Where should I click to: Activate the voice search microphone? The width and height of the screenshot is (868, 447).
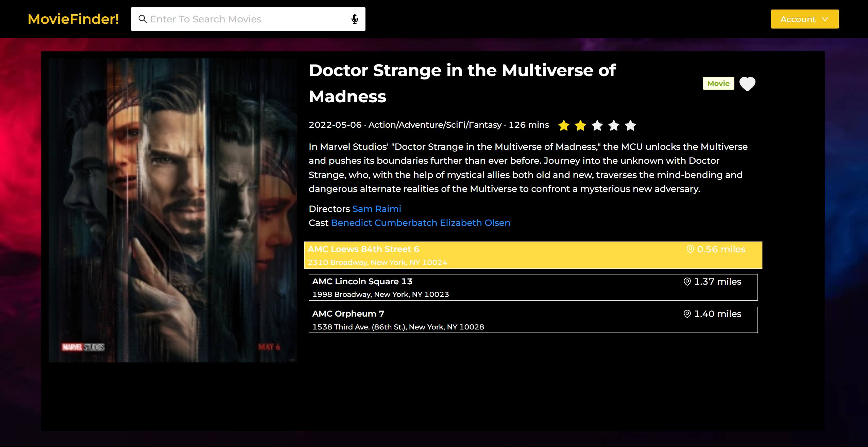pos(355,19)
